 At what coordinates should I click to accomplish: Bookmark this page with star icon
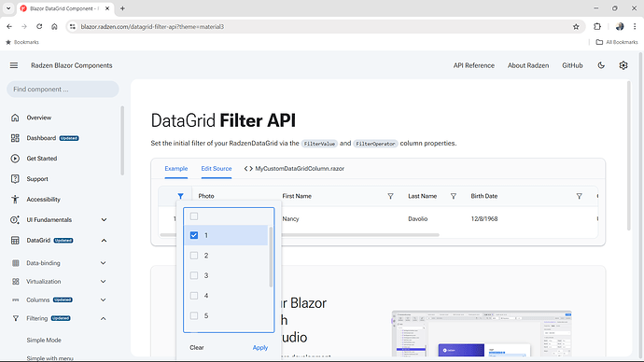576,27
